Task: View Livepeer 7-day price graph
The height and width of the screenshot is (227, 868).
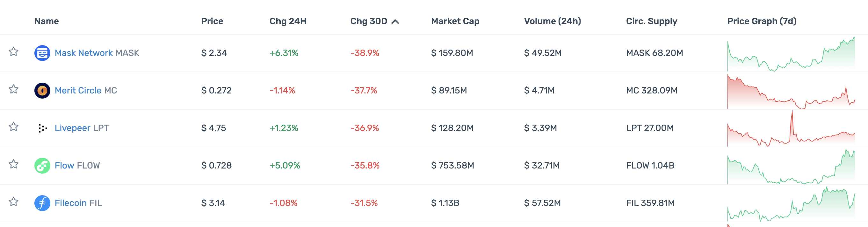Action: click(791, 129)
